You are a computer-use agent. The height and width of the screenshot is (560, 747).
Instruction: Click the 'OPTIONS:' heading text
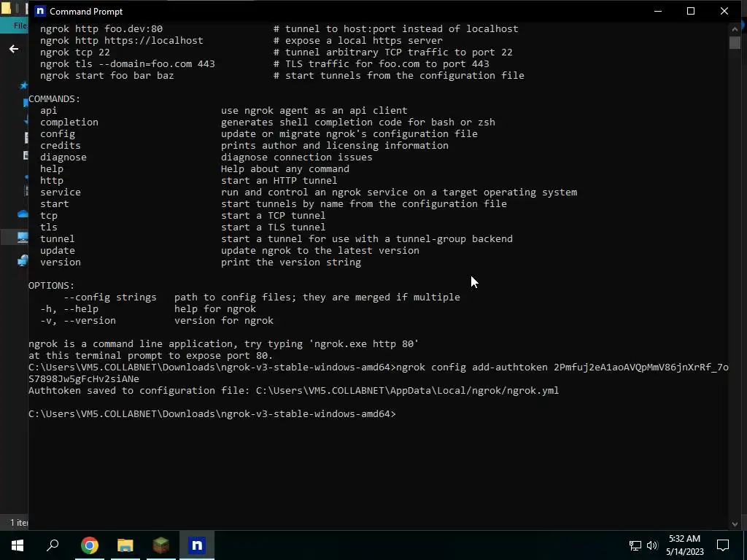(x=52, y=286)
